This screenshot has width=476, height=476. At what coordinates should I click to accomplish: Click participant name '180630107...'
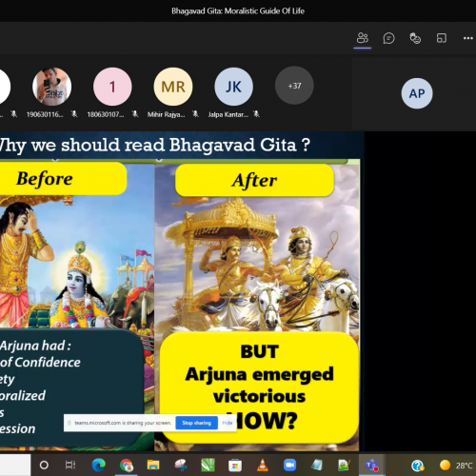106,114
